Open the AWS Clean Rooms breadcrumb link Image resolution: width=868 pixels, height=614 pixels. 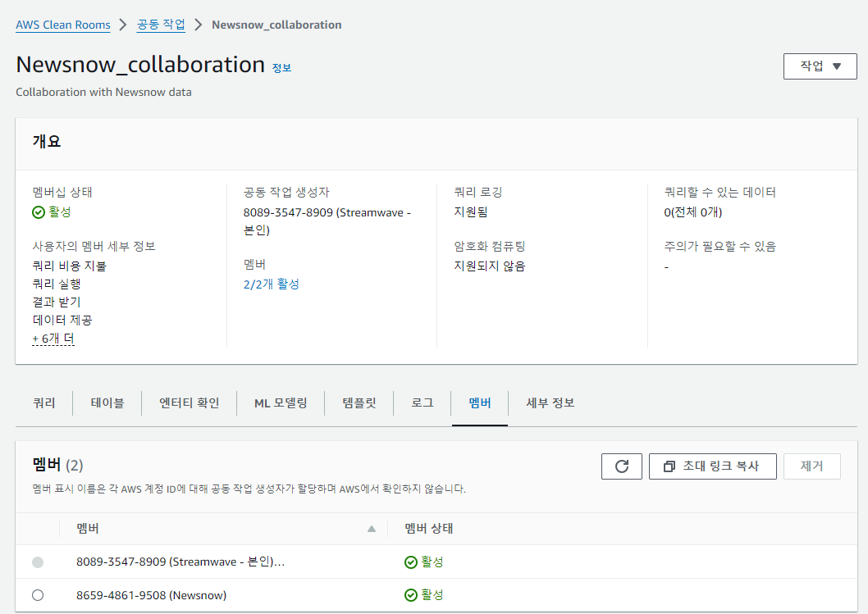[63, 25]
